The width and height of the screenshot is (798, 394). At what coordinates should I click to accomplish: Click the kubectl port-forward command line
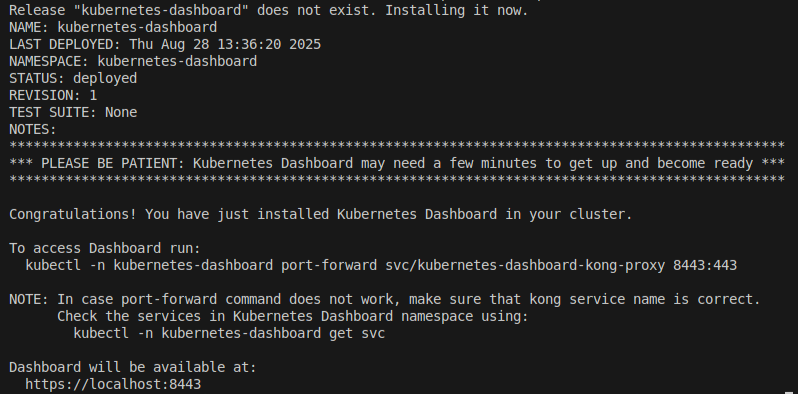[x=381, y=265]
